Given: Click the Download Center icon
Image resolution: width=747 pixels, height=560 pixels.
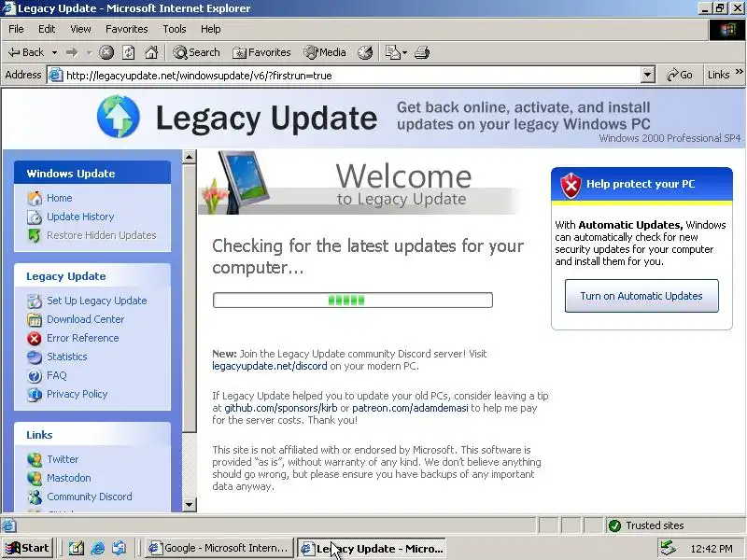Looking at the screenshot, I should [x=35, y=319].
